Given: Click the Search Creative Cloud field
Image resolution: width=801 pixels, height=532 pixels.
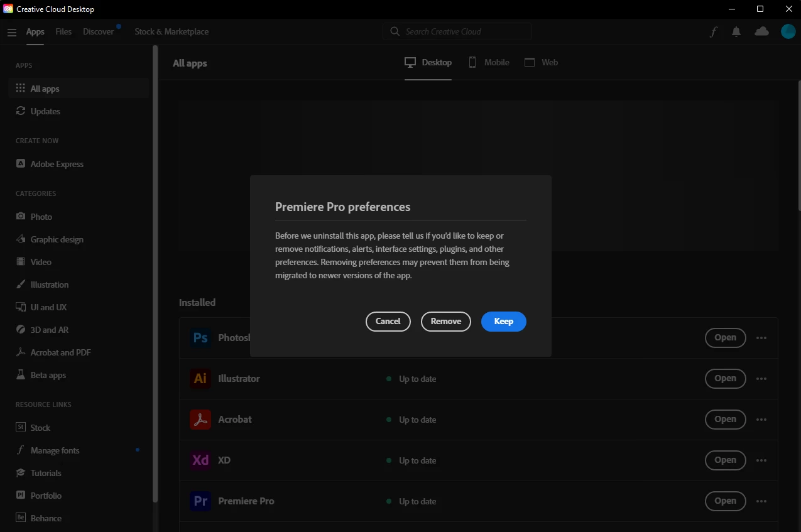Looking at the screenshot, I should click(457, 31).
